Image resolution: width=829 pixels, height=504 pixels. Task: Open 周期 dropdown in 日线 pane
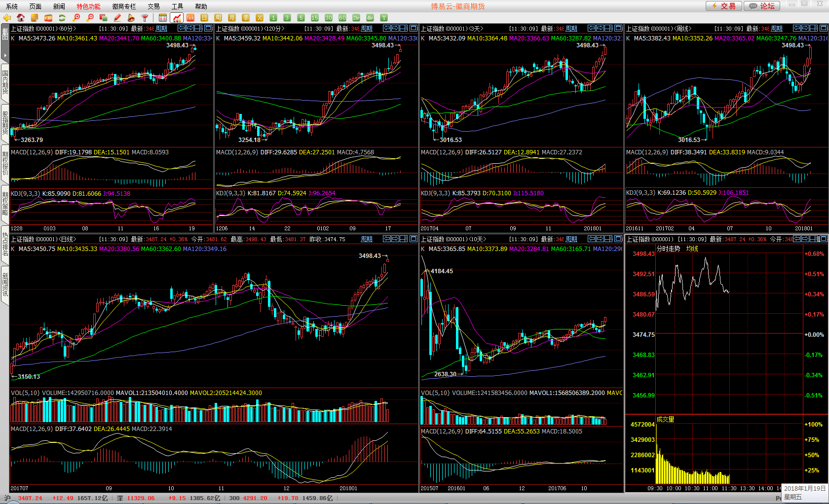coord(367,239)
